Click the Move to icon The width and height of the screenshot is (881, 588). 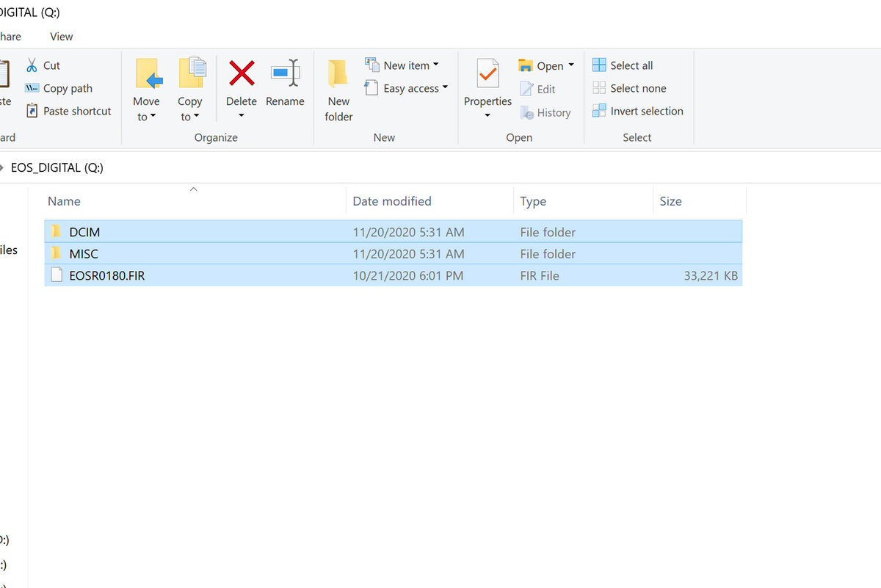click(147, 88)
